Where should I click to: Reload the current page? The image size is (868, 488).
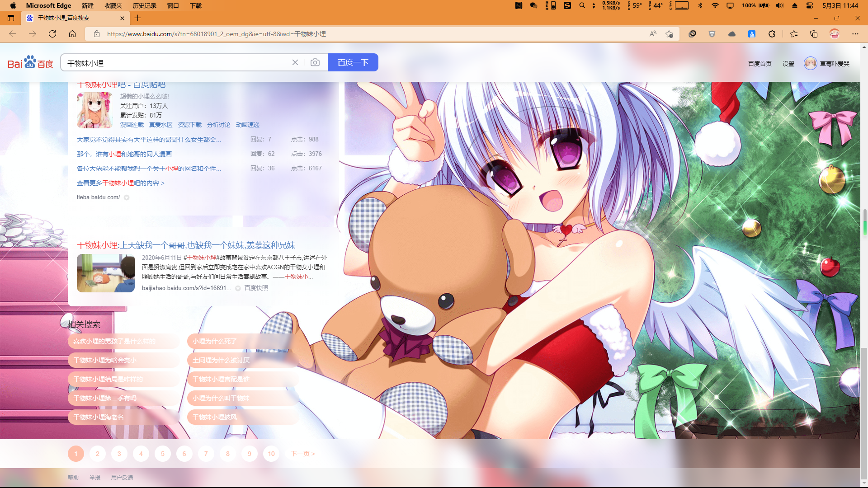click(52, 34)
